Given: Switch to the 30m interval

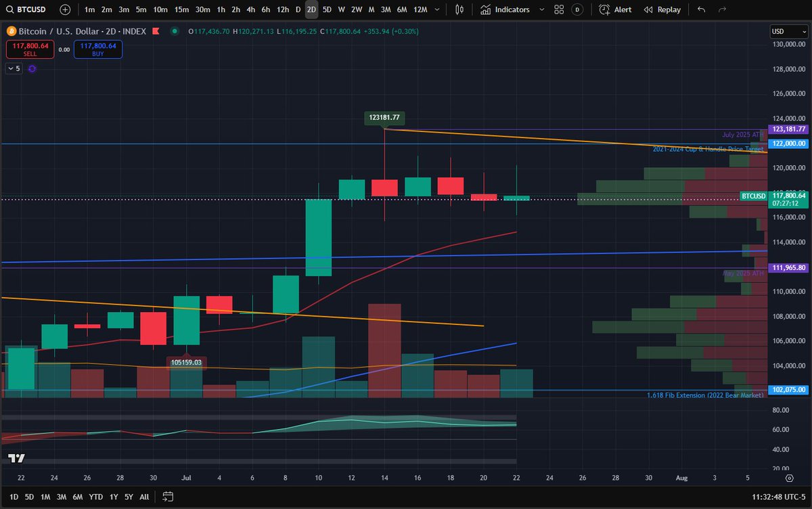Looking at the screenshot, I should (x=202, y=9).
